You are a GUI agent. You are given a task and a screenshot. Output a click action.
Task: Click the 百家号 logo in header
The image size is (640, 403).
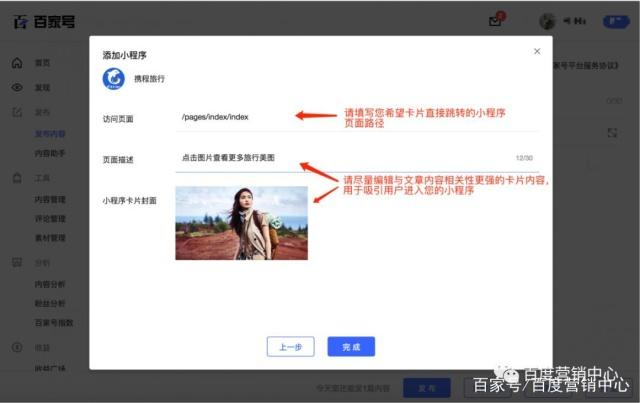click(43, 21)
